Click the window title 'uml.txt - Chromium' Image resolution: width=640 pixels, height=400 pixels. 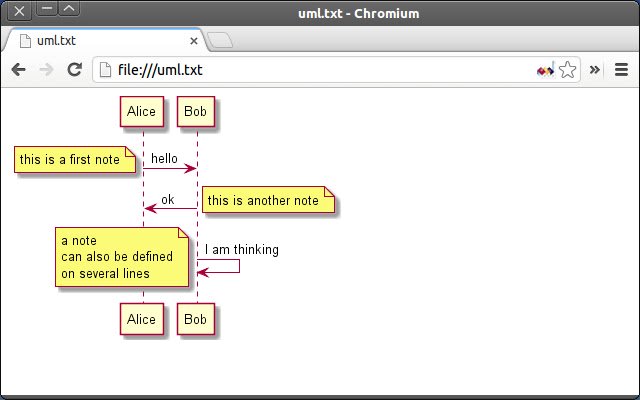(x=359, y=13)
